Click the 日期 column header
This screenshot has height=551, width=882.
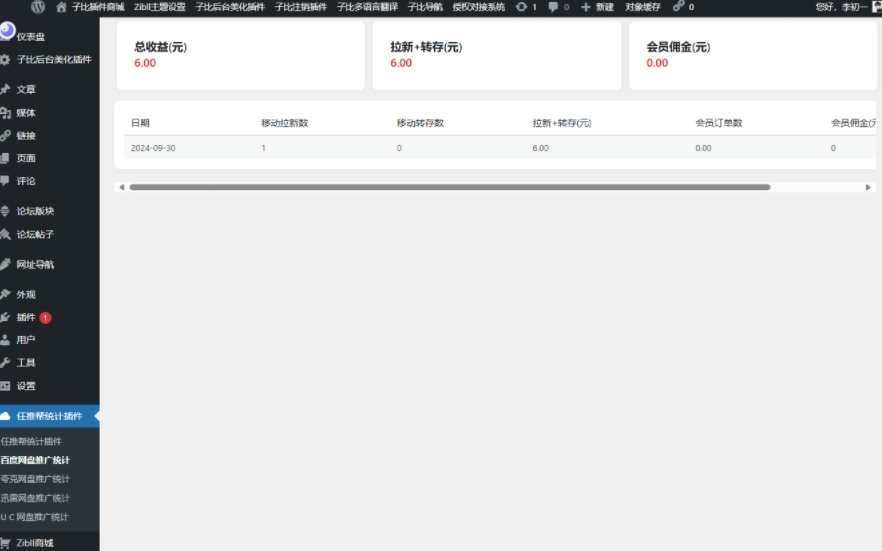tap(140, 123)
